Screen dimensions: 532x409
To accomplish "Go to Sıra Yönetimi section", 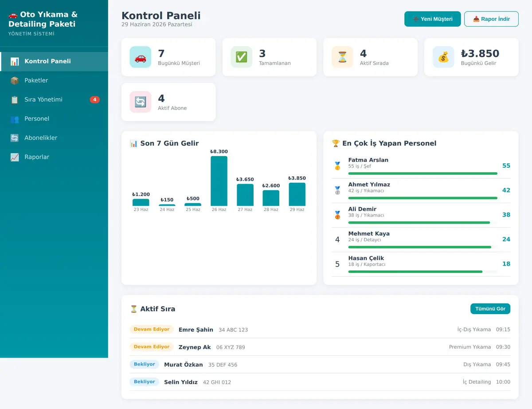I will click(x=54, y=99).
